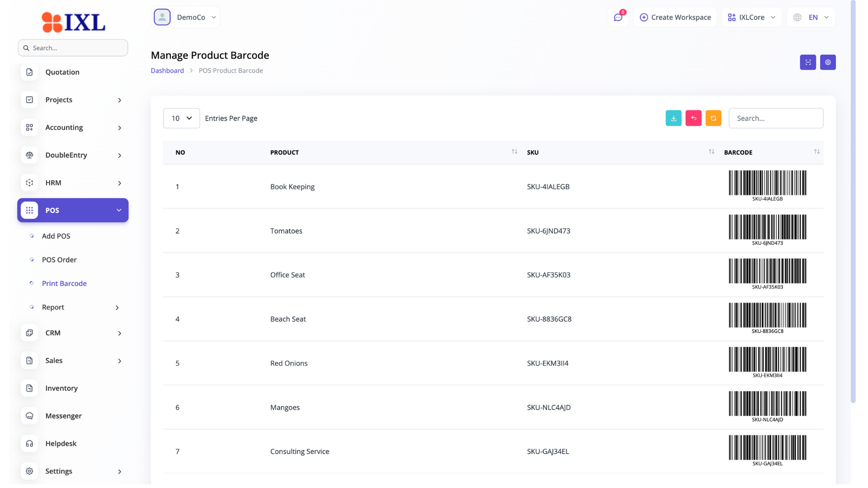The image size is (868, 488).
Task: Click the magnifier icon in sidebar search
Action: pyautogui.click(x=26, y=48)
